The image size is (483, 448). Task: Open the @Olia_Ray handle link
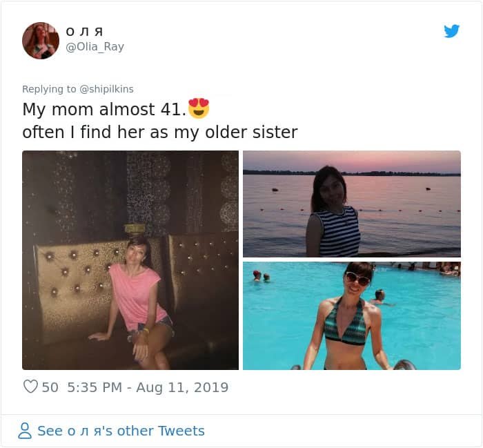coord(95,47)
